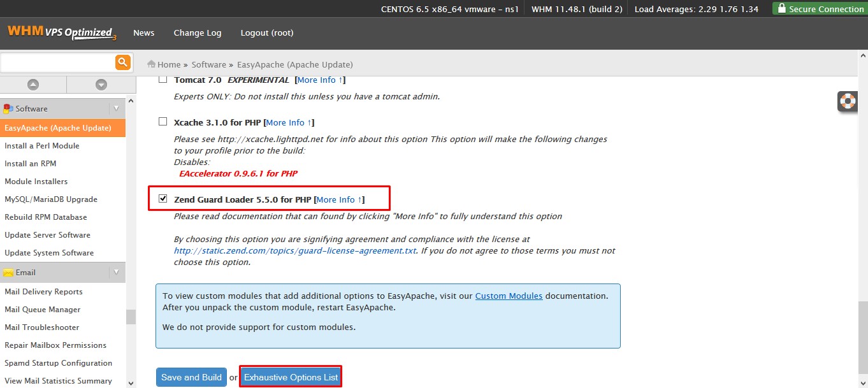Focus the sidebar search input field
The image size is (868, 388).
pos(57,62)
